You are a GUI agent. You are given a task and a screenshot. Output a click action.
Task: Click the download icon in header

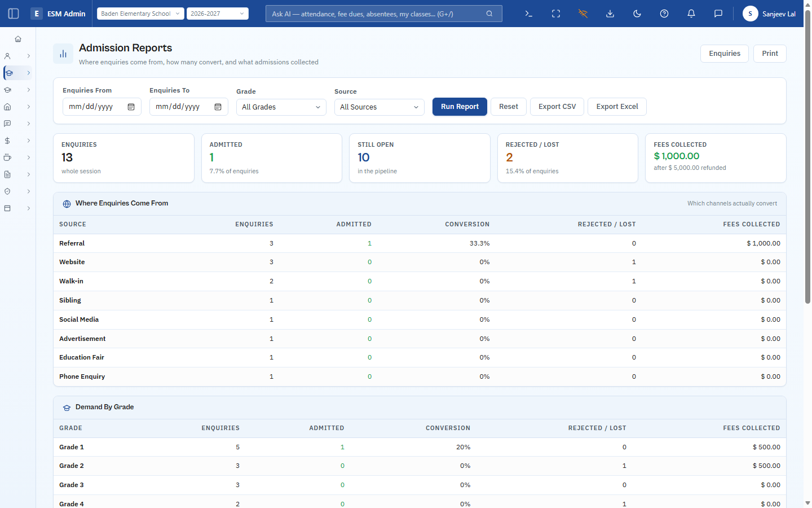[x=610, y=14]
